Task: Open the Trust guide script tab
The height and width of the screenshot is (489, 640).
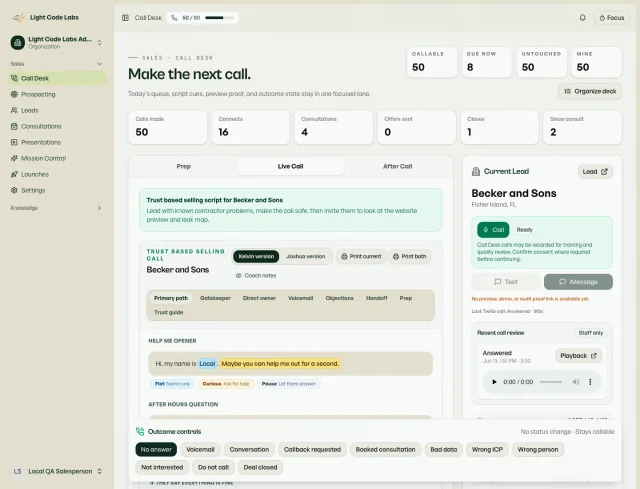Action: pyautogui.click(x=169, y=312)
